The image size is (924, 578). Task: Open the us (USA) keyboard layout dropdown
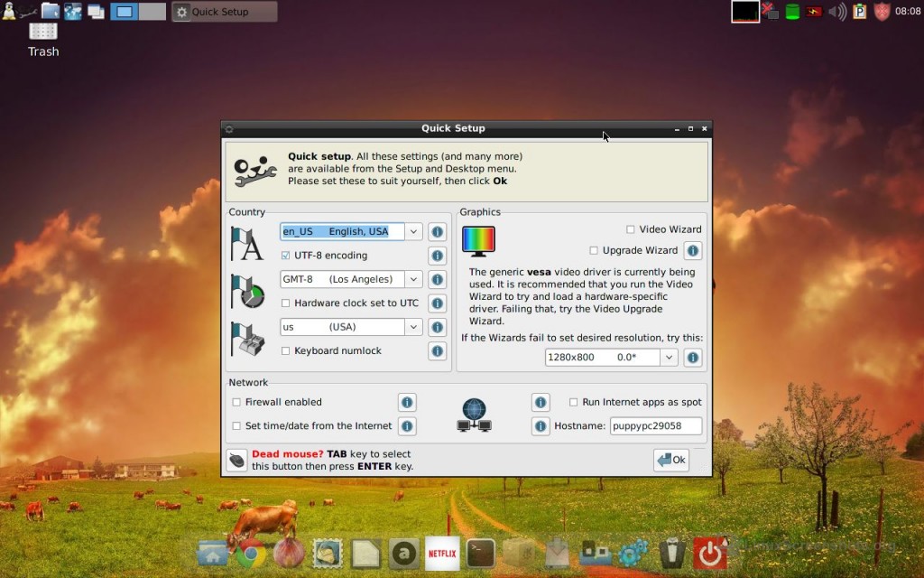coord(413,327)
